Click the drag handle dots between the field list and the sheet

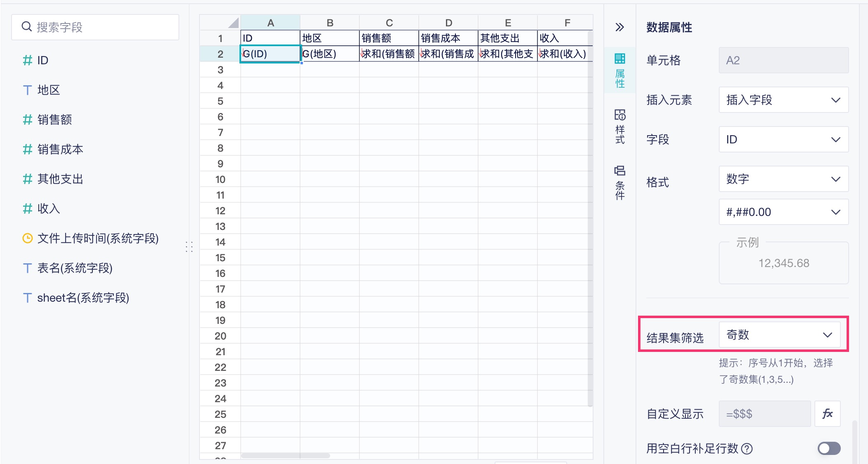pos(189,246)
